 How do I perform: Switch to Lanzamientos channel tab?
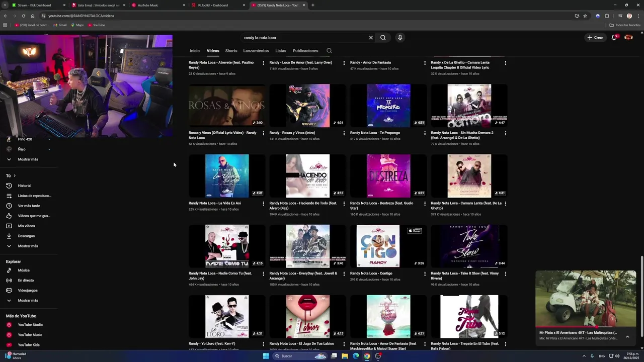point(256,51)
